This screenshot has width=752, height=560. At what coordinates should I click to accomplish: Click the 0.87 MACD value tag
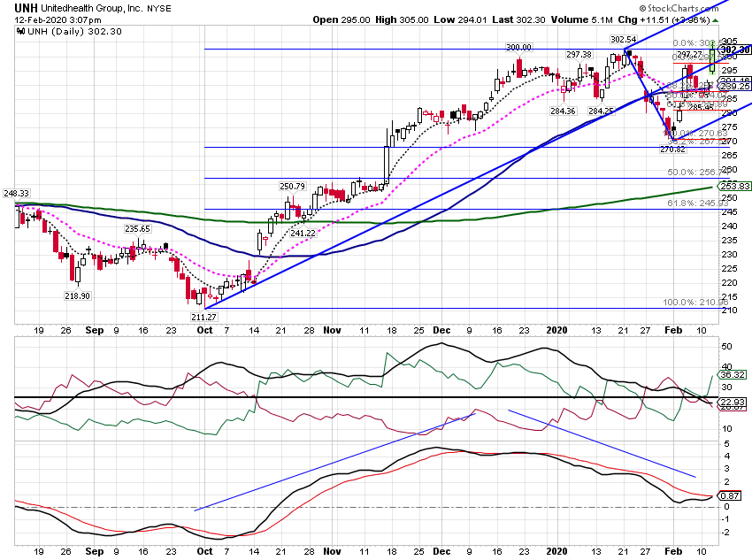pos(730,495)
